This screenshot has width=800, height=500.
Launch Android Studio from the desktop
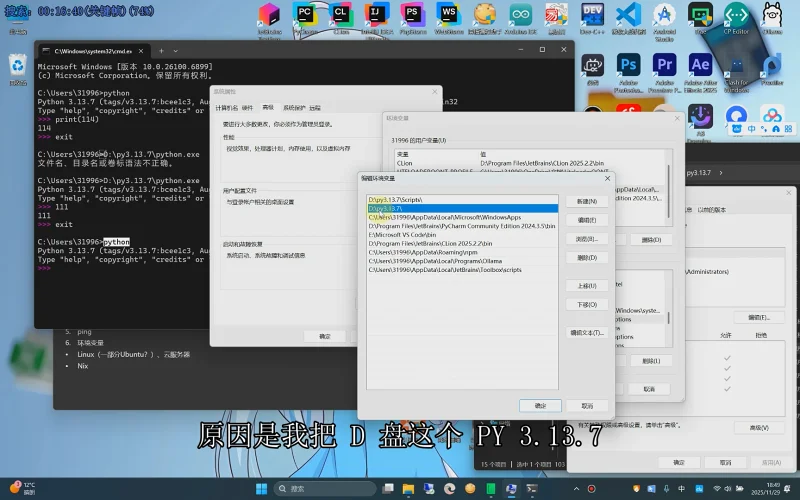[663, 16]
